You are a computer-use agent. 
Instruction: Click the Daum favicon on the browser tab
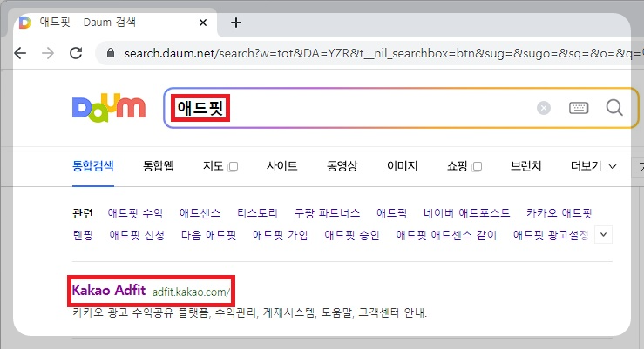25,23
